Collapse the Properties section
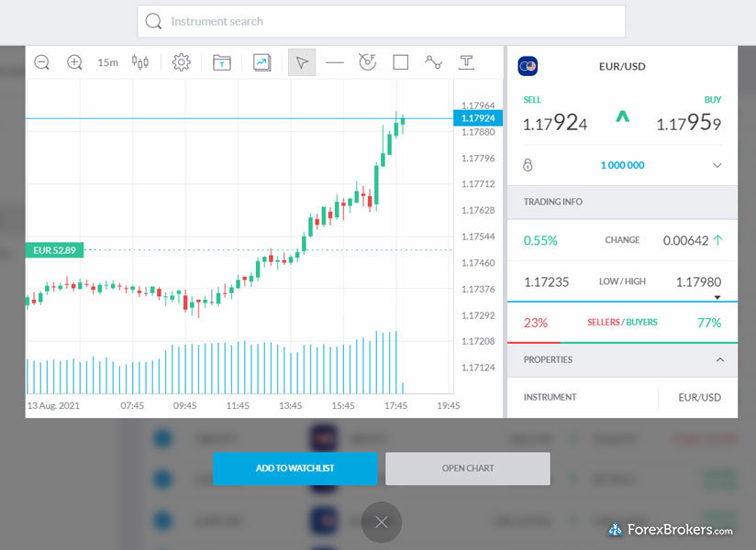 pos(719,360)
